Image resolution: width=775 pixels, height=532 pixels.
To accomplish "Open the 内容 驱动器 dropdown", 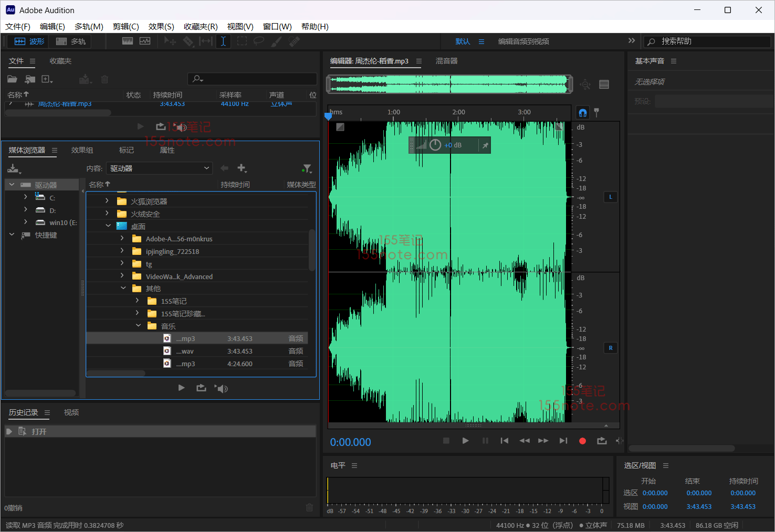I will pos(159,168).
